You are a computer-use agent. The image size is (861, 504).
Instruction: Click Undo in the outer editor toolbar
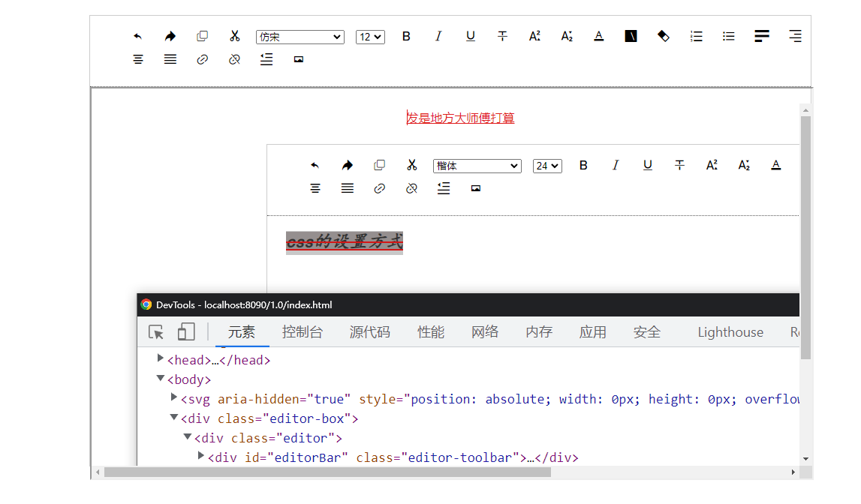pyautogui.click(x=138, y=37)
